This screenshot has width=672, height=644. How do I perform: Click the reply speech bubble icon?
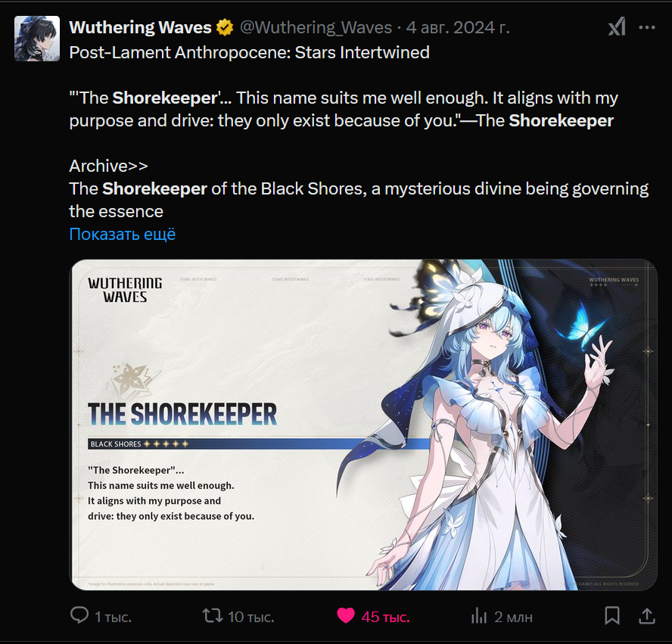tap(79, 615)
